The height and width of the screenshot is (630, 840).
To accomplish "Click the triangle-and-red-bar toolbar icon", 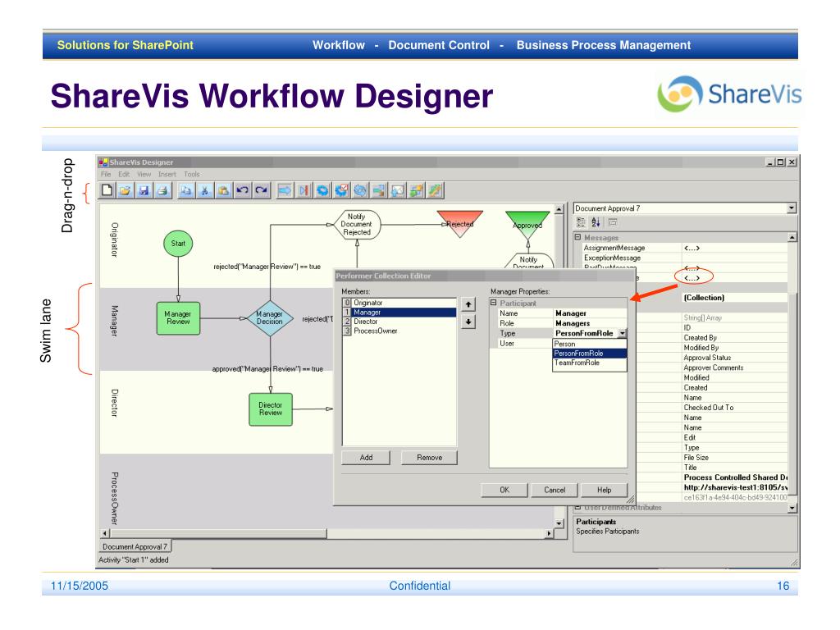I will click(304, 190).
